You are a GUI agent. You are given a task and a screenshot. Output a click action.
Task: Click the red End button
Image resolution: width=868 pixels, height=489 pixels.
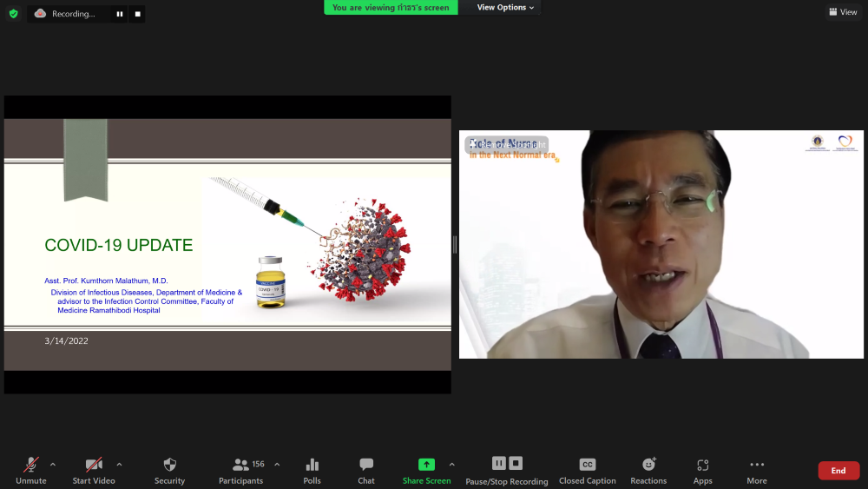(838, 471)
